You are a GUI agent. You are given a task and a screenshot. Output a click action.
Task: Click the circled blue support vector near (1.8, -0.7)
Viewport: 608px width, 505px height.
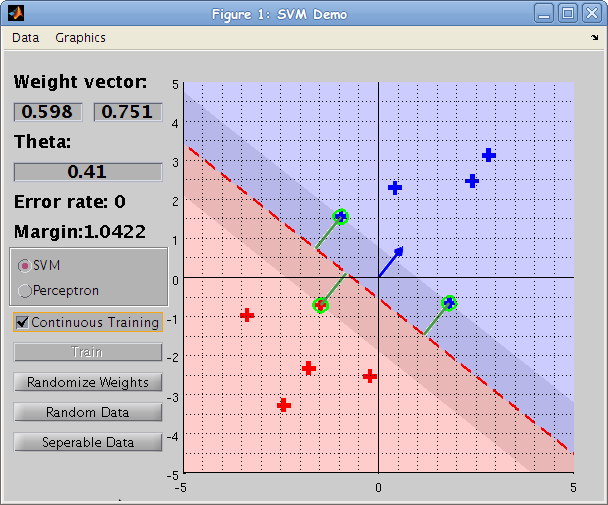(x=449, y=303)
